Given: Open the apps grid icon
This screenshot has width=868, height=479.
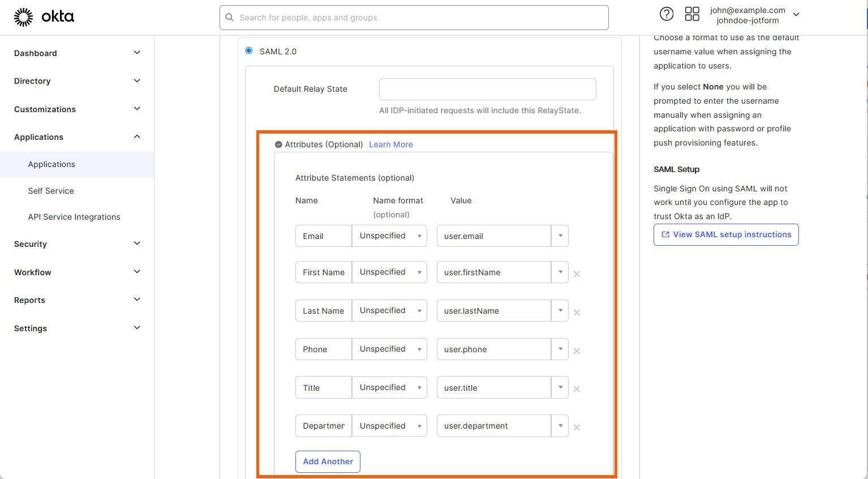Looking at the screenshot, I should click(x=692, y=14).
